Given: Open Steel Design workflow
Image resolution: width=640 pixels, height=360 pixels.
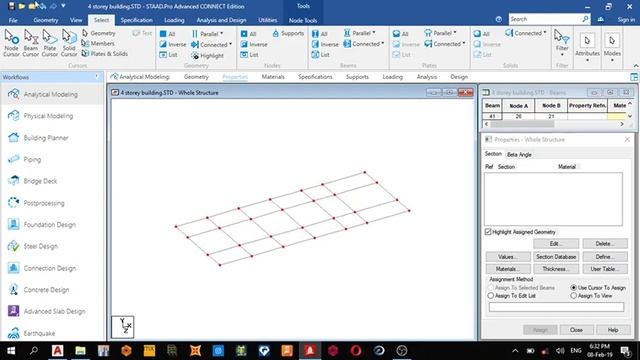Looking at the screenshot, I should coord(52,246).
